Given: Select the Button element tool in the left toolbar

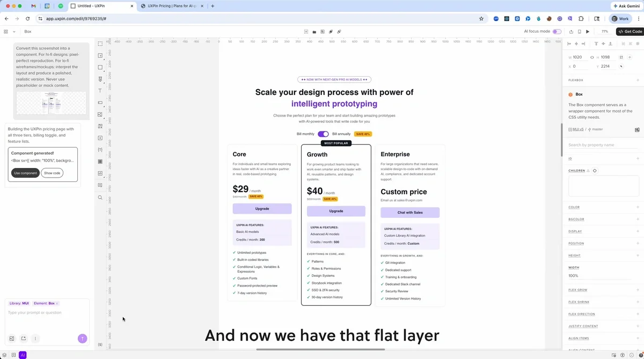Looking at the screenshot, I should point(100,103).
